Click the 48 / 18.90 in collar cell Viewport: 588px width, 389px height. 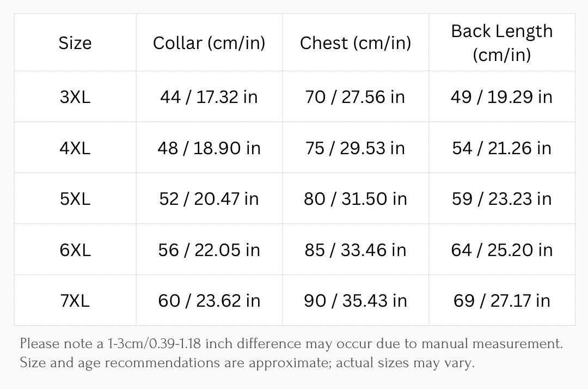coord(209,148)
